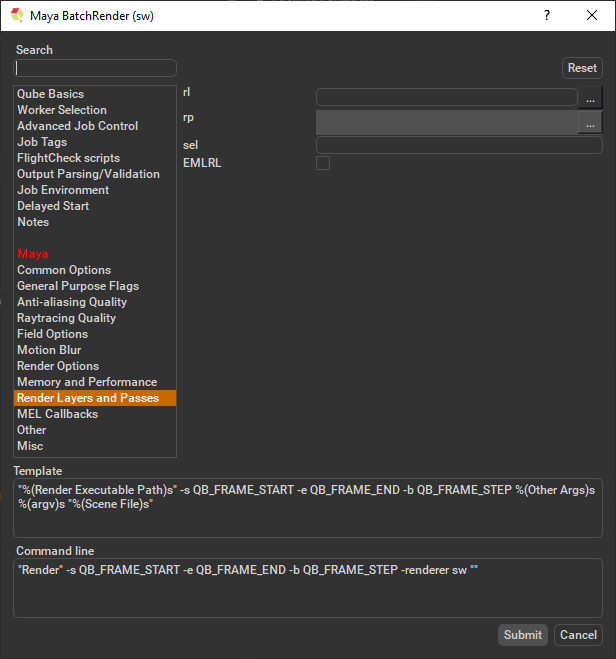Click the rl text input field

(x=446, y=98)
